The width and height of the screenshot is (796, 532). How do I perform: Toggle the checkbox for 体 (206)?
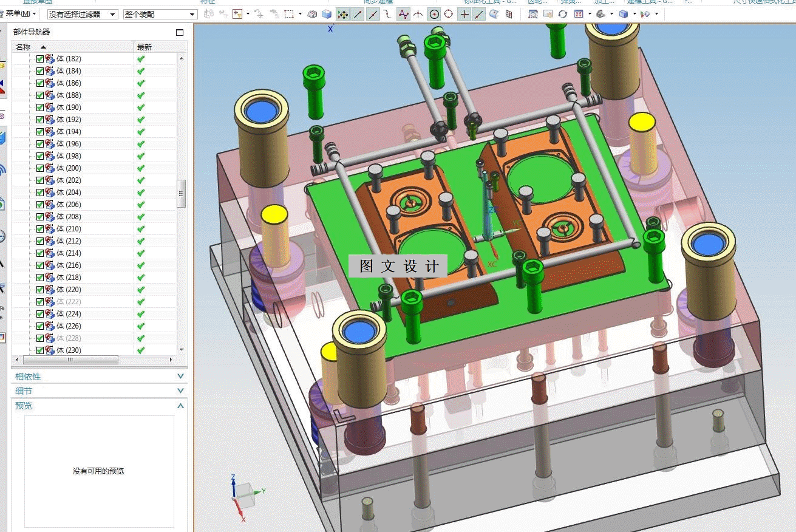pyautogui.click(x=40, y=205)
